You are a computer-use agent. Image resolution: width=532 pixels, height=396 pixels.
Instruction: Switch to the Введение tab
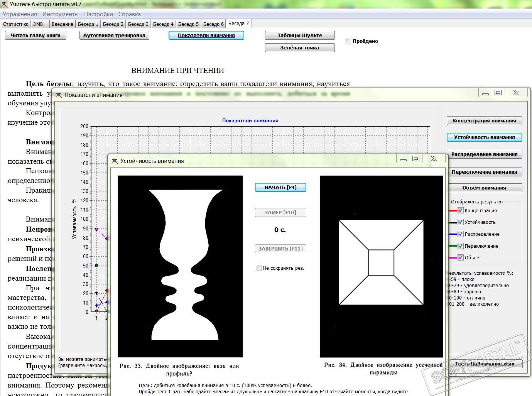click(62, 24)
